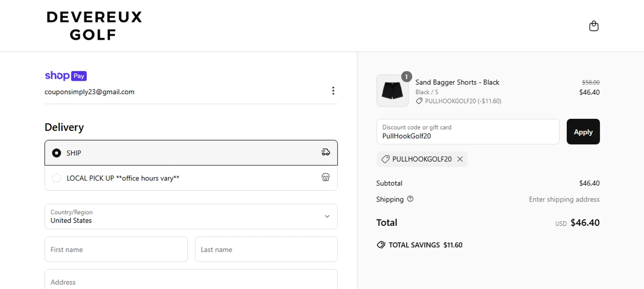Select LOCAL PICK UP delivery option
This screenshot has width=644, height=289.
[x=191, y=178]
